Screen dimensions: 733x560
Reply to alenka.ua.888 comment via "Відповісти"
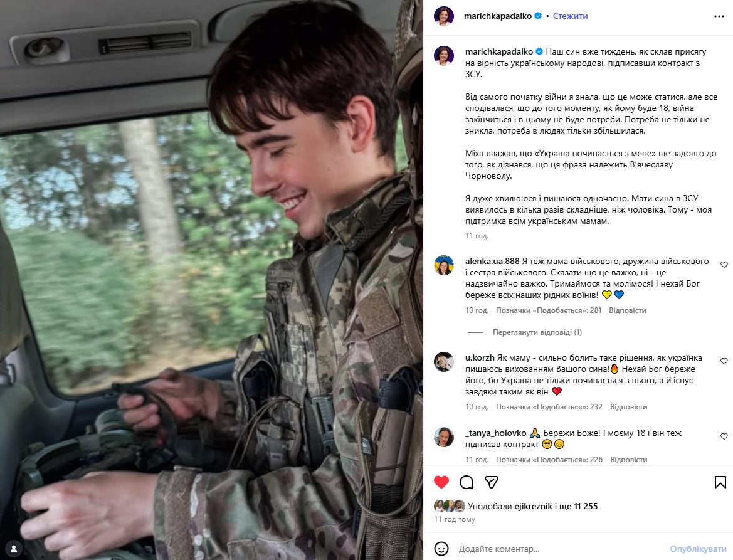coord(628,310)
